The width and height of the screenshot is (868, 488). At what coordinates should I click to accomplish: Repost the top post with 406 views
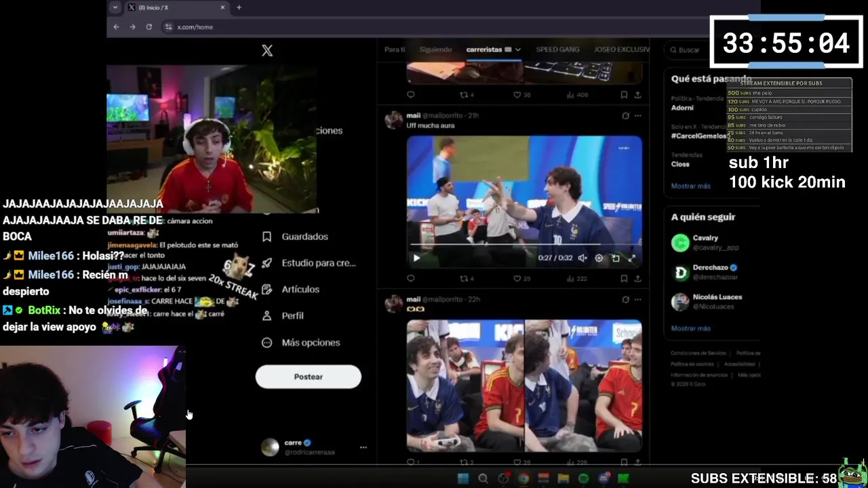[467, 95]
